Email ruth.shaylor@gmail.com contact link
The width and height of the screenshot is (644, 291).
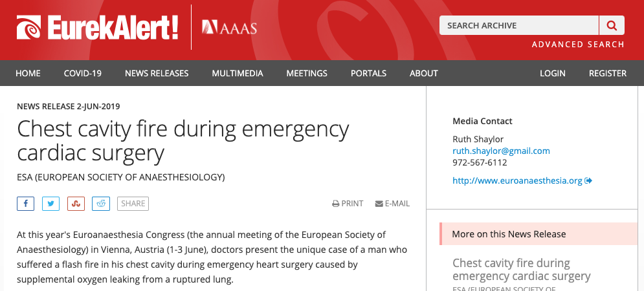click(x=501, y=151)
